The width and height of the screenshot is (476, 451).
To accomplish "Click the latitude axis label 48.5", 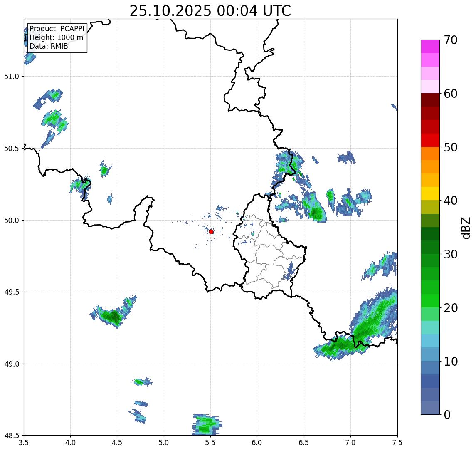I will click(x=12, y=436).
